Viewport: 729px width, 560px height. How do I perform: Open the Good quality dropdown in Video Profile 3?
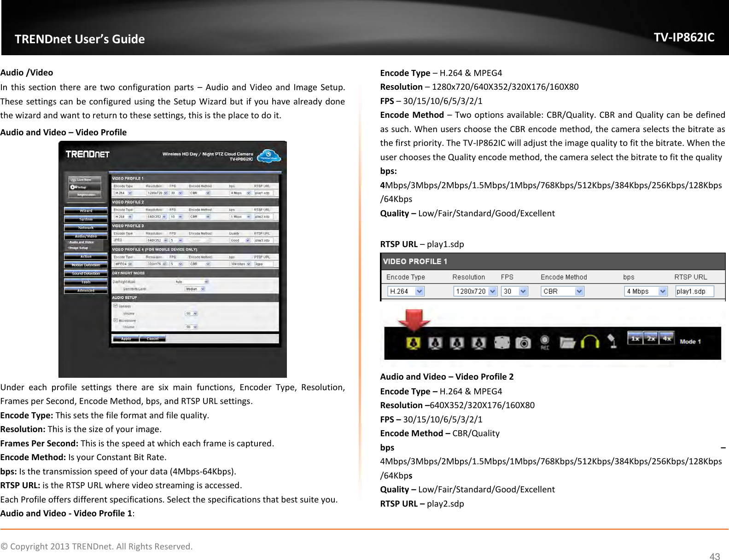click(240, 240)
